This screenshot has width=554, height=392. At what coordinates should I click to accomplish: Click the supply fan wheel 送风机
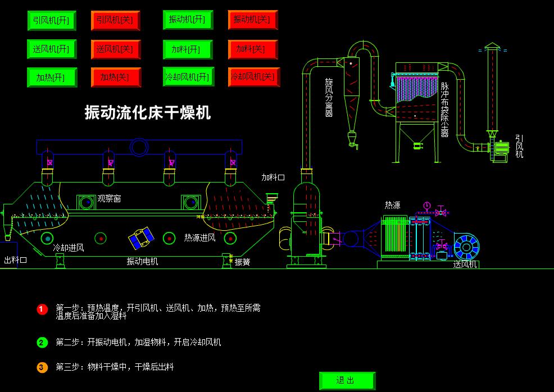[x=466, y=247]
